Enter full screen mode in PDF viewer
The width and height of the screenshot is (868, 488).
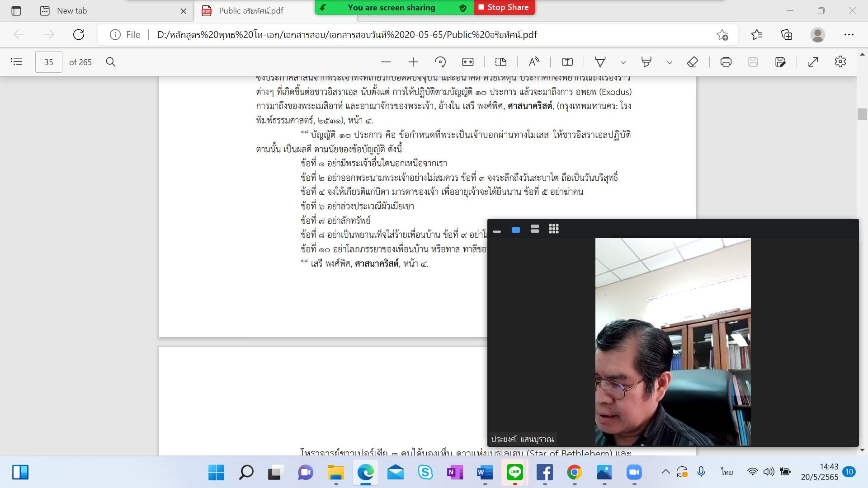(x=813, y=62)
